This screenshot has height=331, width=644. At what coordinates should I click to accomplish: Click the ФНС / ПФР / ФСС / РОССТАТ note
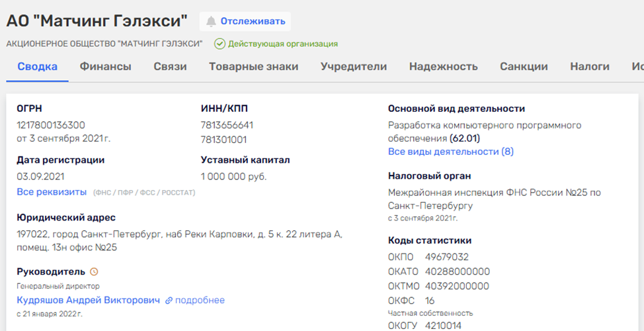[144, 193]
